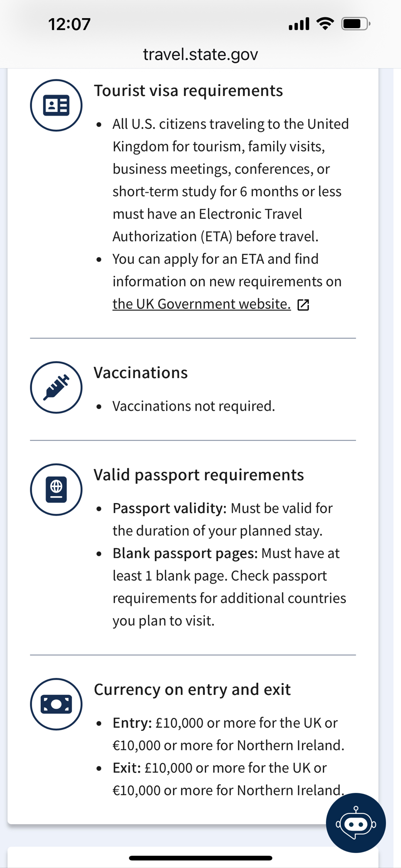The image size is (401, 868).
Task: Tap the vaccinations syringe icon
Action: click(x=56, y=387)
